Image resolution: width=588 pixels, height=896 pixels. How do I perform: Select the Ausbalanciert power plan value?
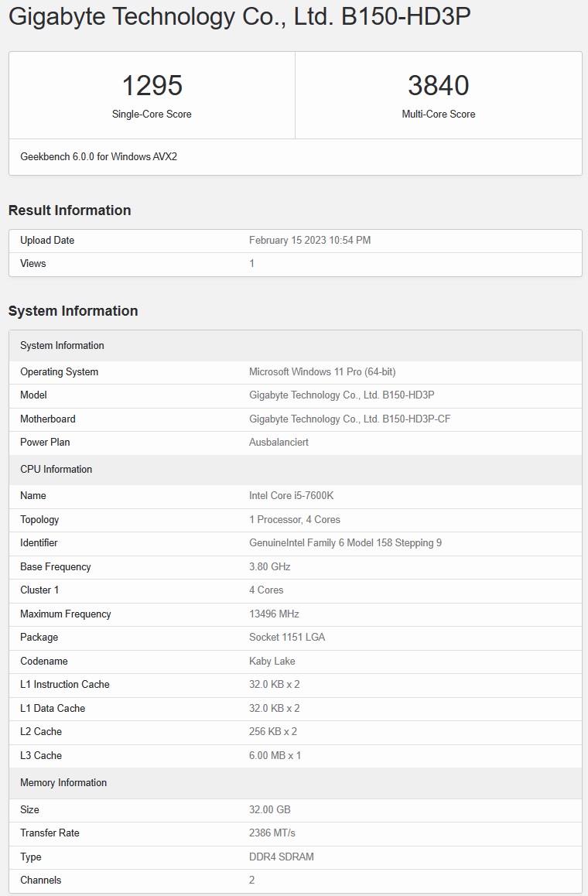tap(279, 443)
